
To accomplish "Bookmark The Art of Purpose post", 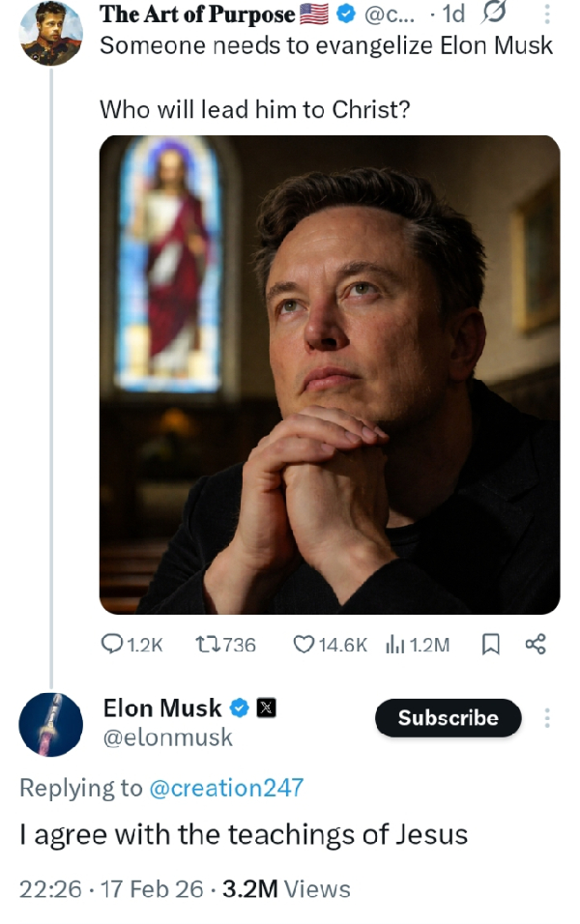I will (489, 645).
